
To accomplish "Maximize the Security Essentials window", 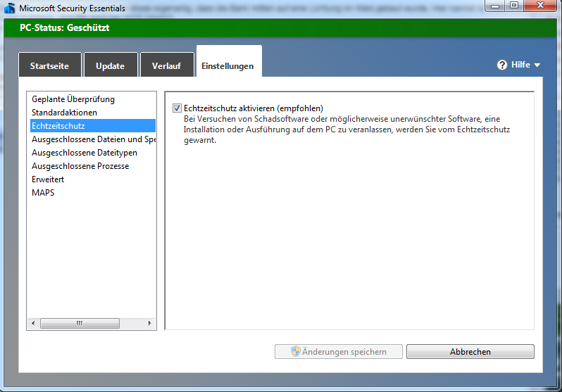I will (x=514, y=6).
